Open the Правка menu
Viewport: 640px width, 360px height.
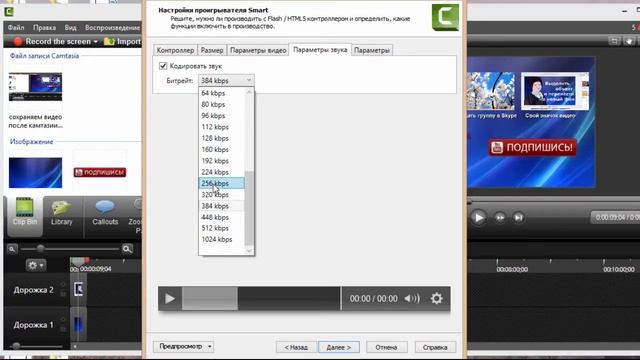point(44,27)
